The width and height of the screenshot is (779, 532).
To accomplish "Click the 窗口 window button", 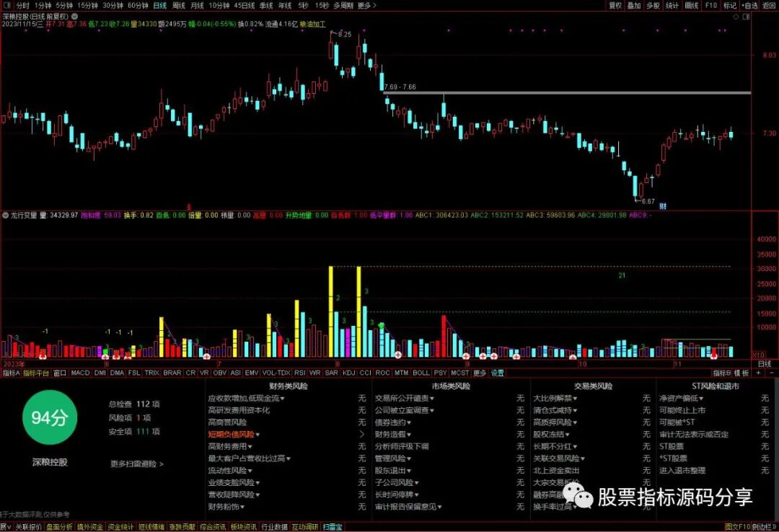I will tap(60, 373).
